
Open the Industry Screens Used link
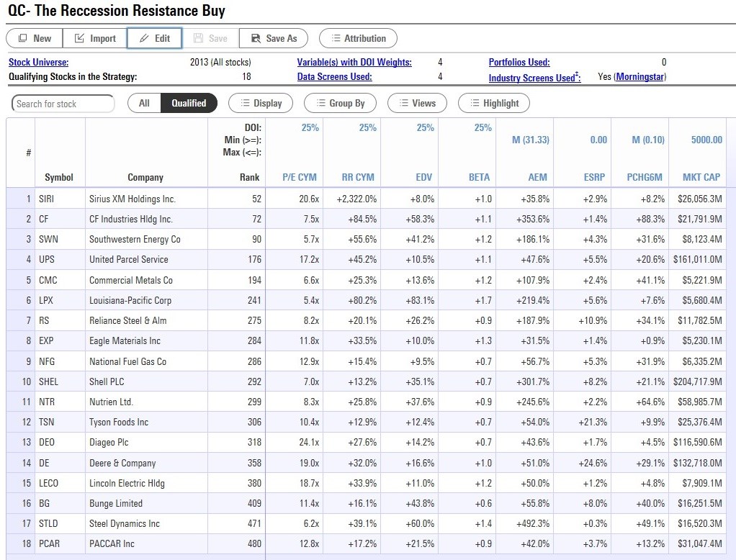tap(534, 78)
